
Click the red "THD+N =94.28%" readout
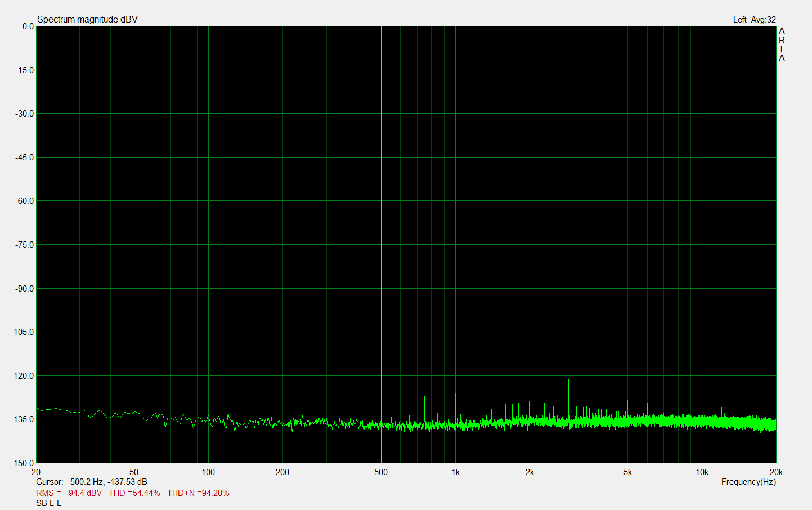198,493
